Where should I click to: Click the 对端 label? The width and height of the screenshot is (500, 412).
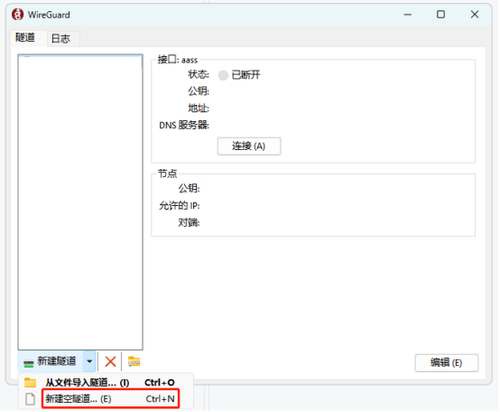tap(189, 222)
